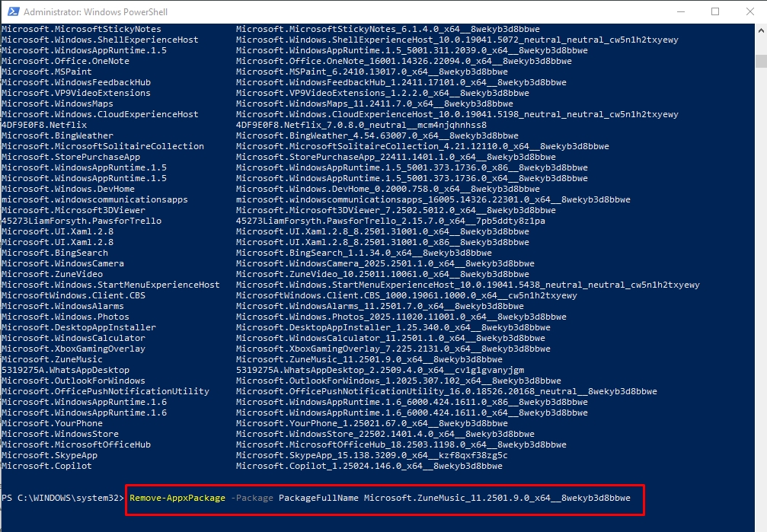Click the ZuneVideo_10.25011.10061.0 full package name
The image size is (767, 532).
(x=382, y=274)
